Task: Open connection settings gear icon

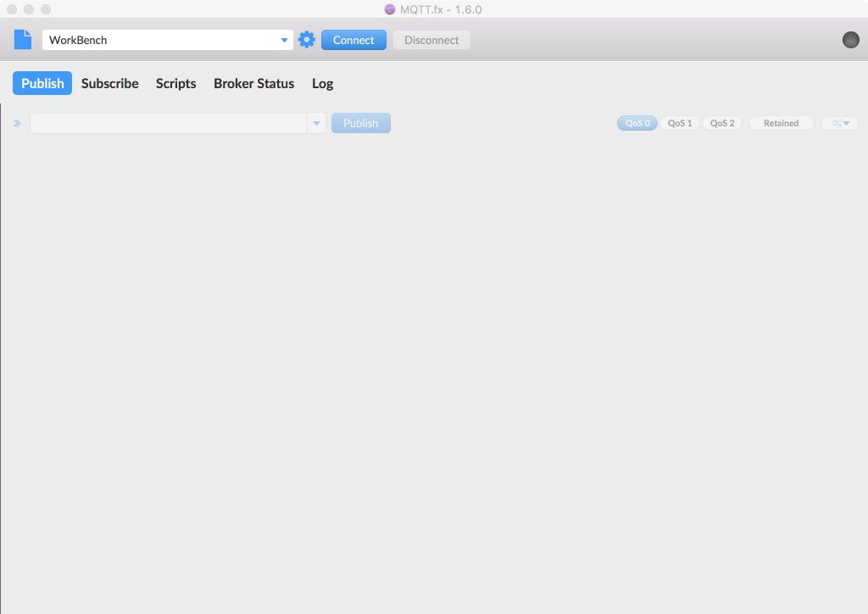Action: click(307, 40)
